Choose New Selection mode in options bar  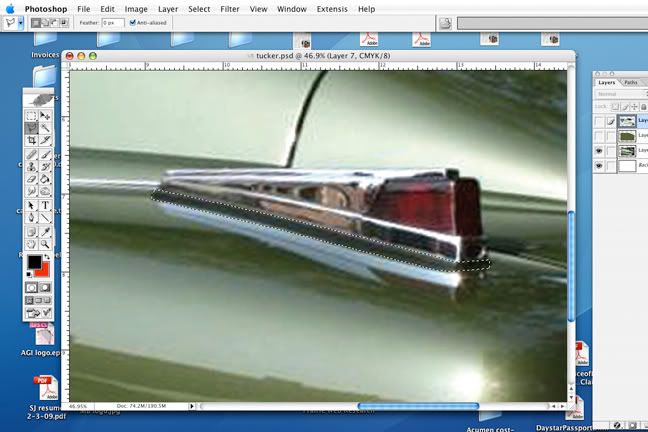(x=36, y=23)
